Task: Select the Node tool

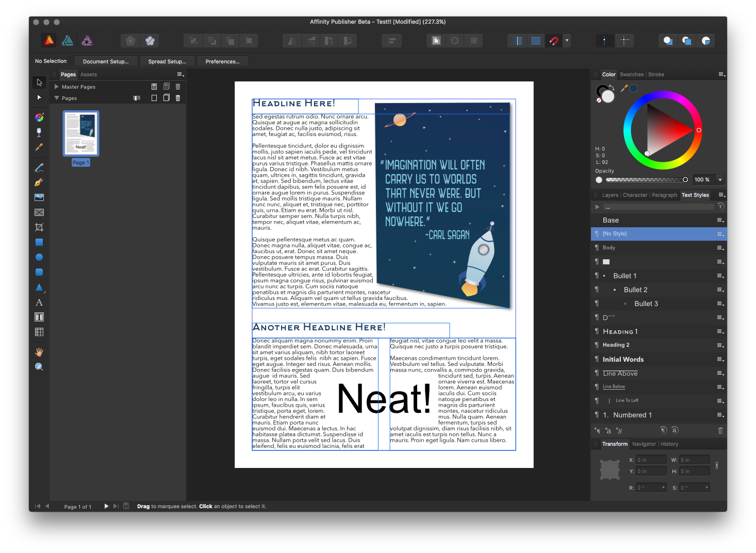Action: pyautogui.click(x=39, y=97)
